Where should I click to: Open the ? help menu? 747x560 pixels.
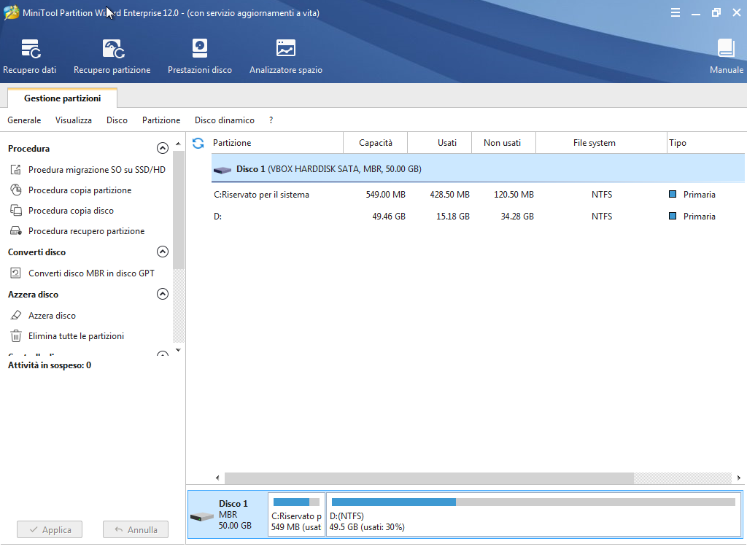coord(271,120)
